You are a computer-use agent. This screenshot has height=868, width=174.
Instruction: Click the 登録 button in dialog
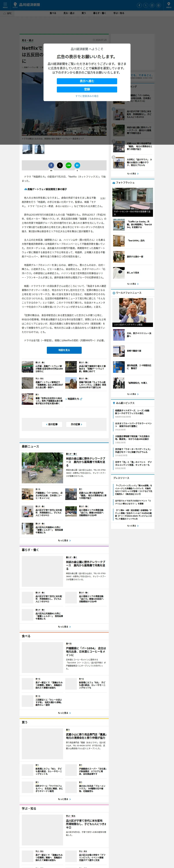click(87, 89)
